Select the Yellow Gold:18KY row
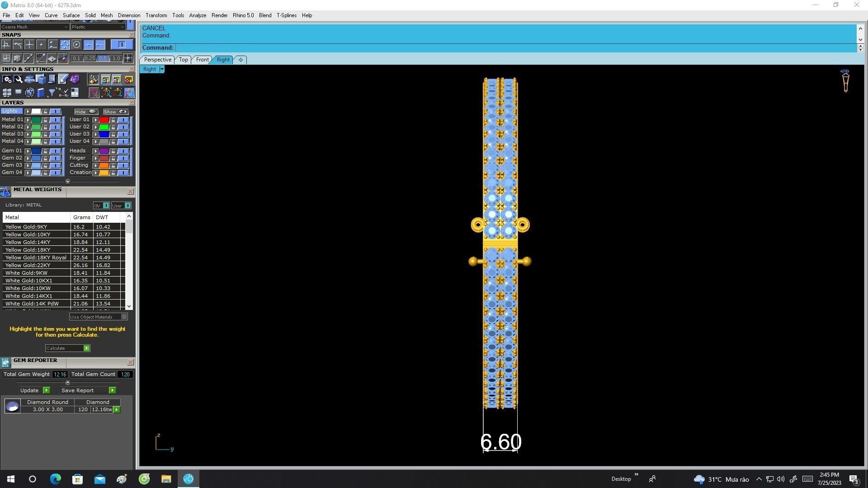 pos(28,250)
